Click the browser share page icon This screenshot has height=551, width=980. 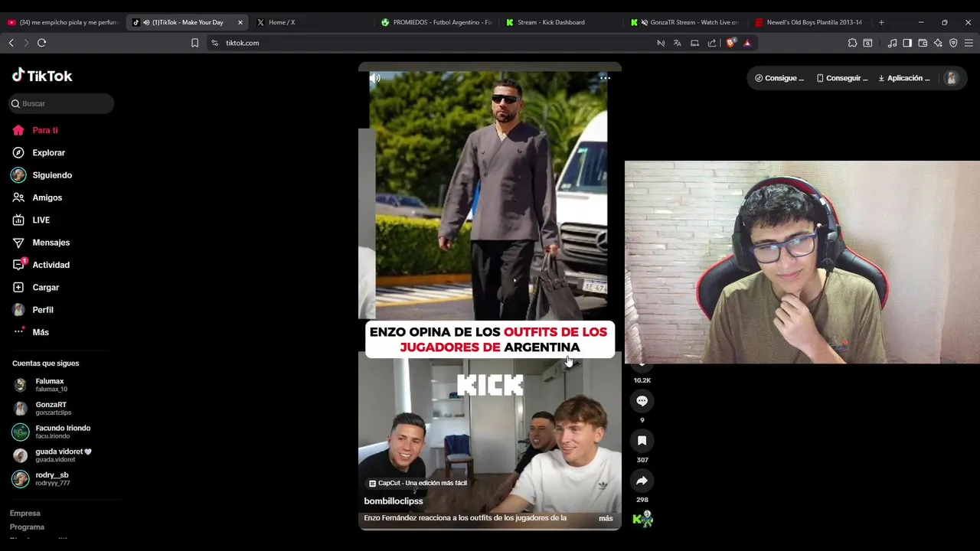[712, 43]
